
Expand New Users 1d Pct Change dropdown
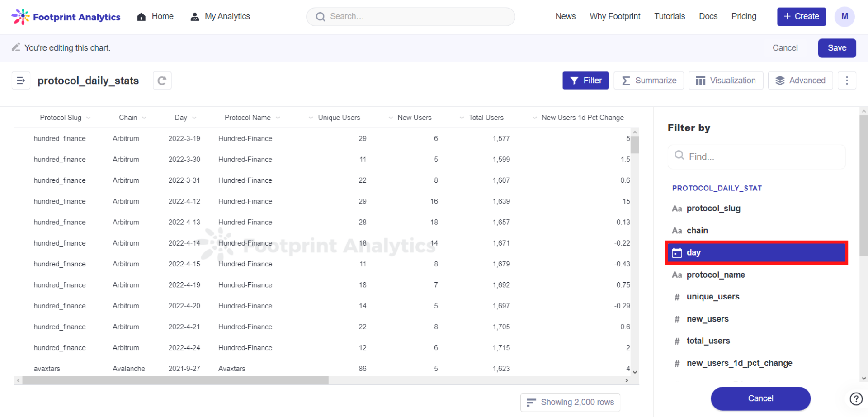(x=534, y=118)
